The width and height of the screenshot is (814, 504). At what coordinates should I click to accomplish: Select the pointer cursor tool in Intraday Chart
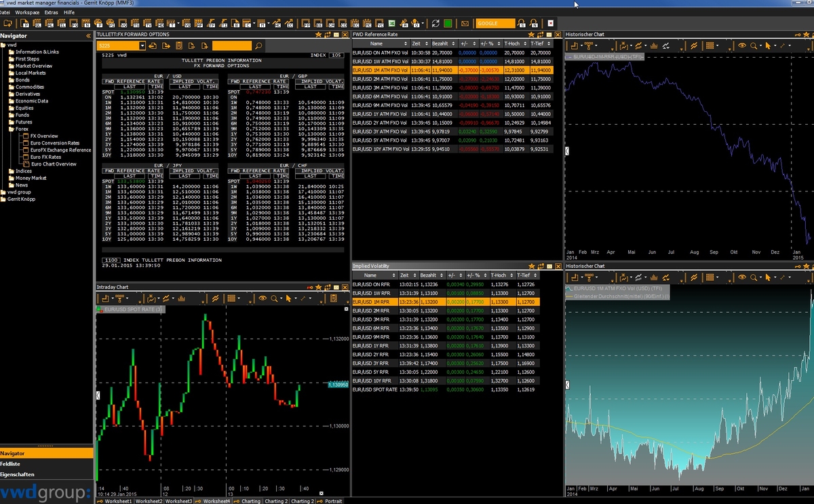pyautogui.click(x=289, y=298)
